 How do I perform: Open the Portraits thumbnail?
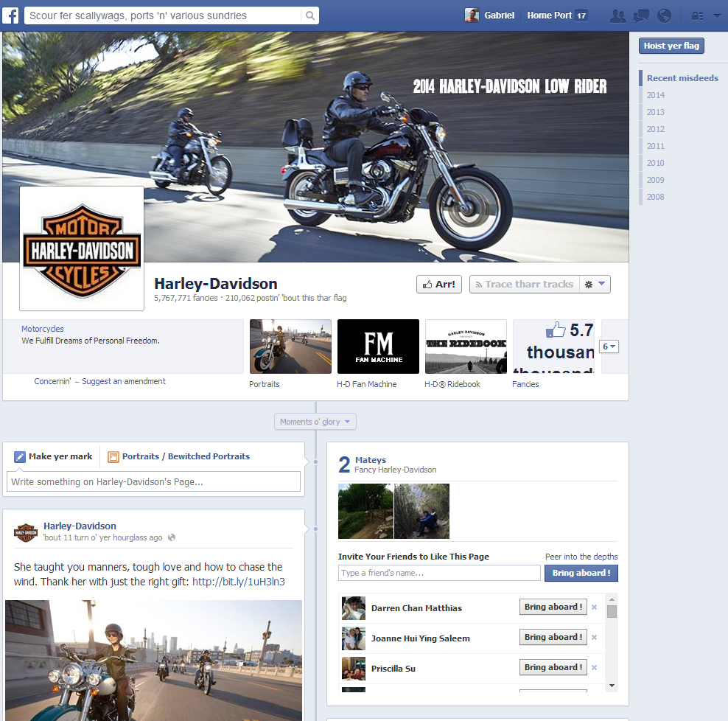coord(290,346)
